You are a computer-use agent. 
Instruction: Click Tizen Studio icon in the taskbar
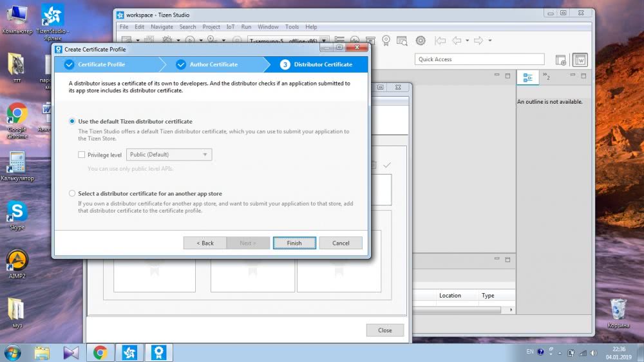(x=129, y=352)
